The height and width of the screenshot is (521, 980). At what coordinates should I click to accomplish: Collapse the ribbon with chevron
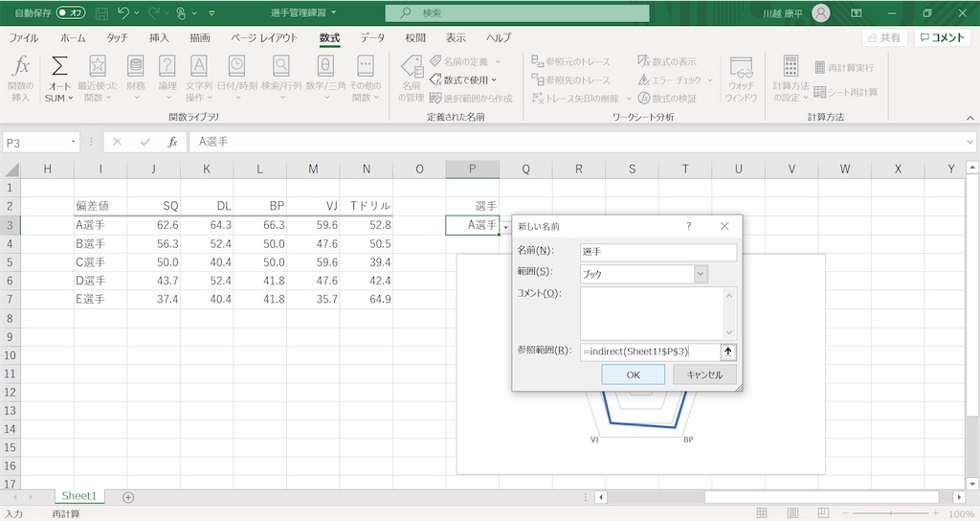click(970, 118)
